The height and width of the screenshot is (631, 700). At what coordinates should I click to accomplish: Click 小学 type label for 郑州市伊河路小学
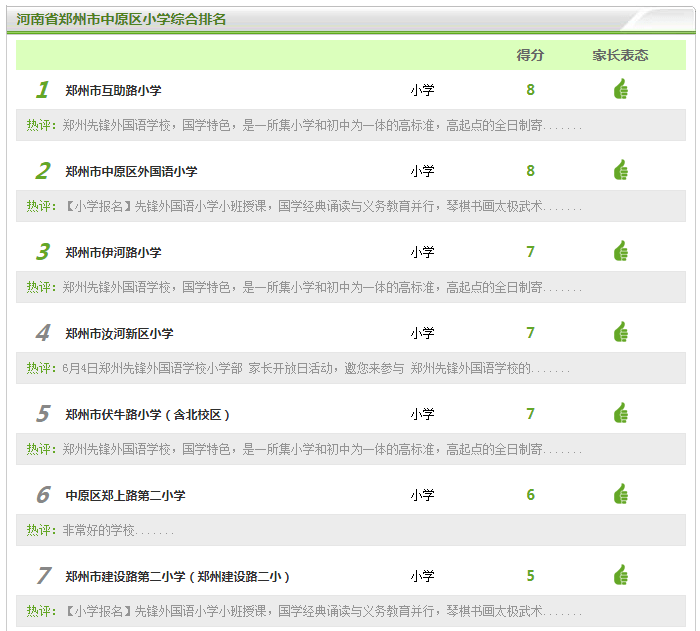pos(422,252)
